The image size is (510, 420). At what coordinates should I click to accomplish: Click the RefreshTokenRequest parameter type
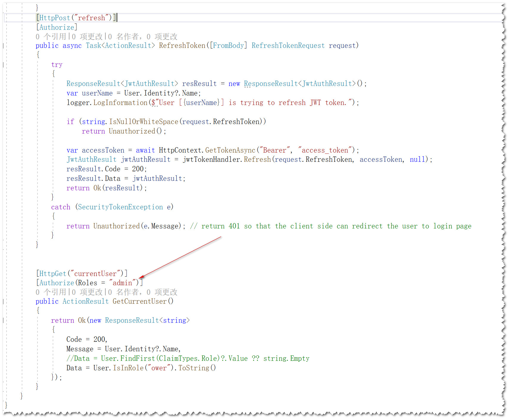pos(288,46)
